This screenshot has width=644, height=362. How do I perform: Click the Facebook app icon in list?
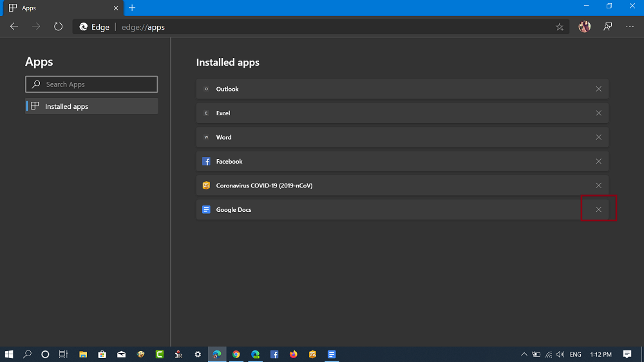(x=206, y=162)
